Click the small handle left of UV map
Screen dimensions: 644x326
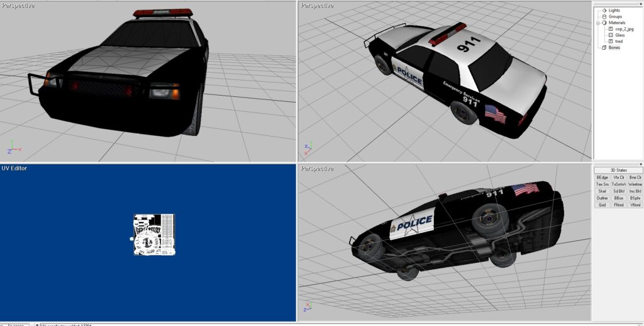tap(131, 239)
